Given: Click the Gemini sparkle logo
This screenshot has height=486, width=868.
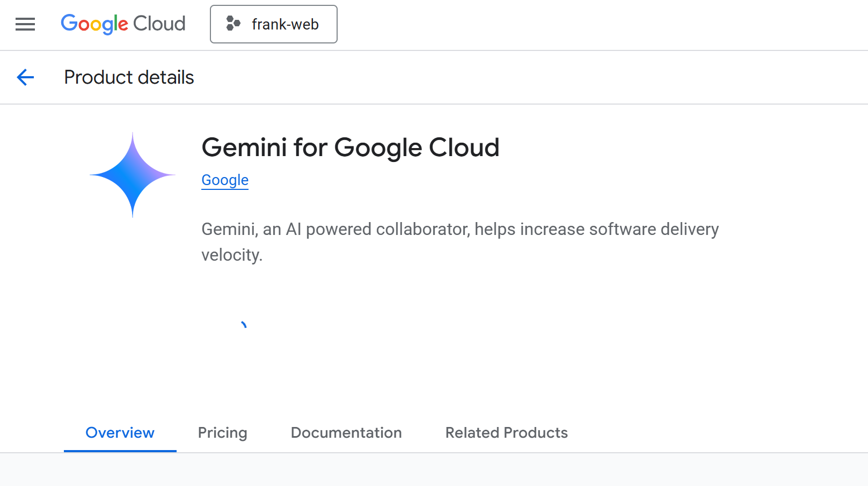Looking at the screenshot, I should tap(133, 175).
